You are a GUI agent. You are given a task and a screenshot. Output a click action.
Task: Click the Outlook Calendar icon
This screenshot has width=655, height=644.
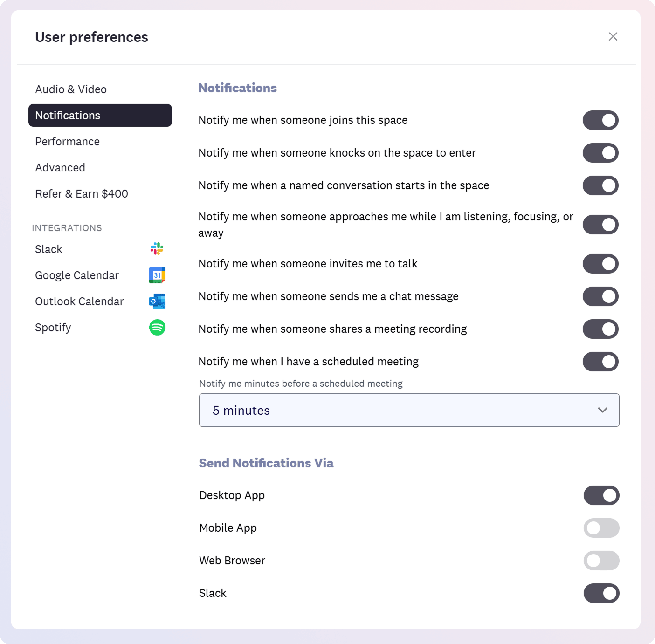(157, 301)
